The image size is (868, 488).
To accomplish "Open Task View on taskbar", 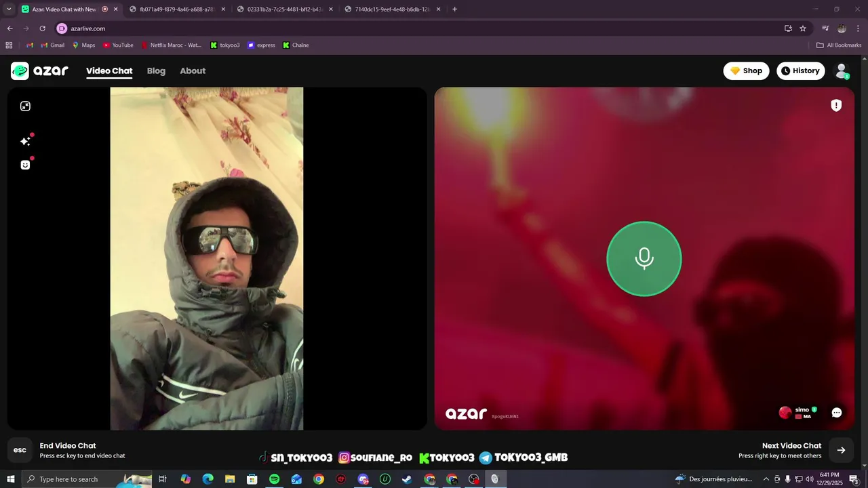I will click(163, 479).
